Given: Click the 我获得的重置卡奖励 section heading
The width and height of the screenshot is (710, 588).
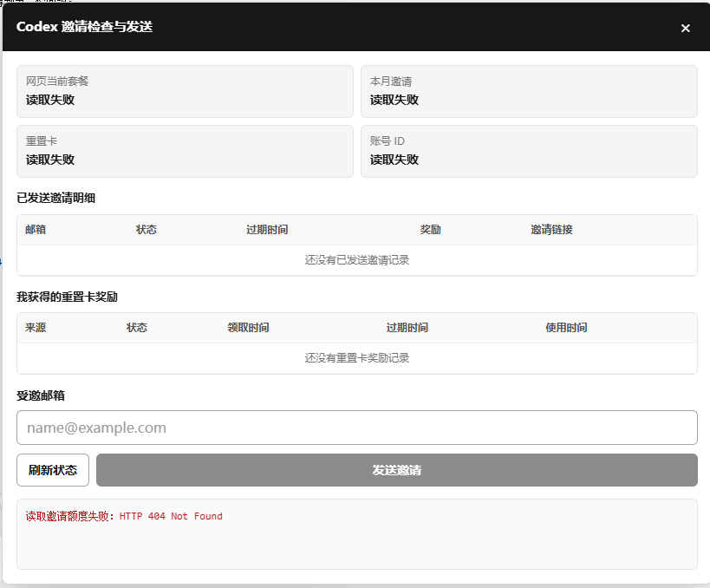Looking at the screenshot, I should (67, 297).
